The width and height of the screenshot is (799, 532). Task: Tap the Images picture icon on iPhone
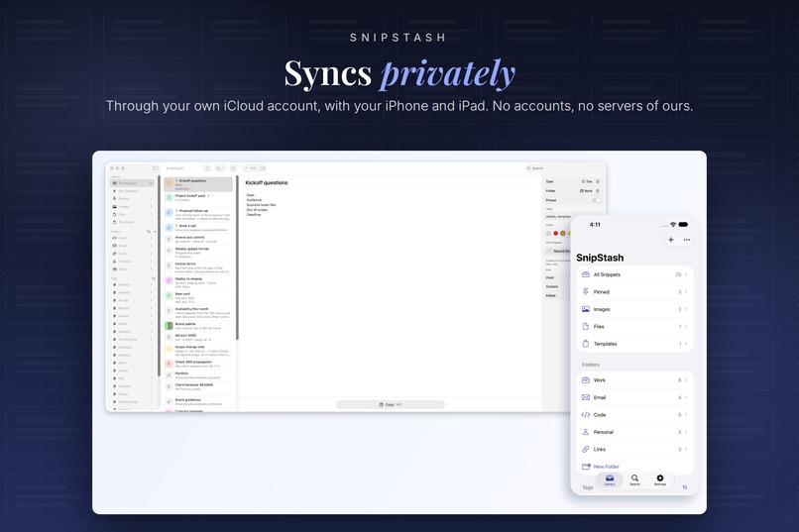[586, 309]
